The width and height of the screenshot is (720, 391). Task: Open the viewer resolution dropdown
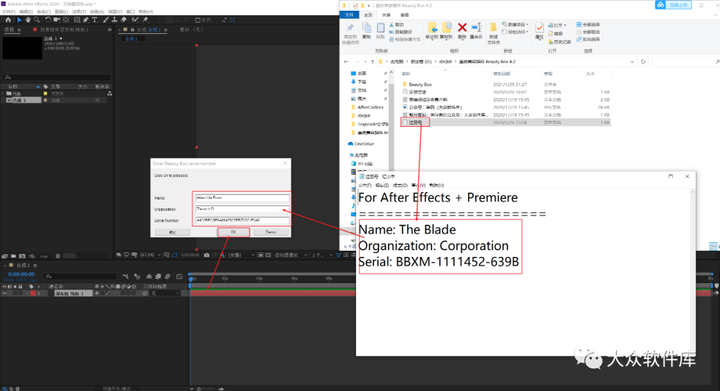pos(242,255)
